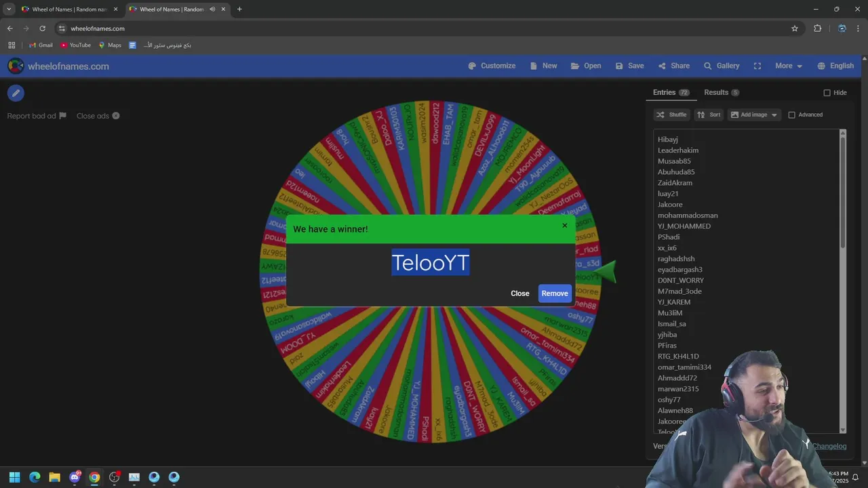The height and width of the screenshot is (488, 868).
Task: Open Discord from taskbar
Action: tap(75, 477)
